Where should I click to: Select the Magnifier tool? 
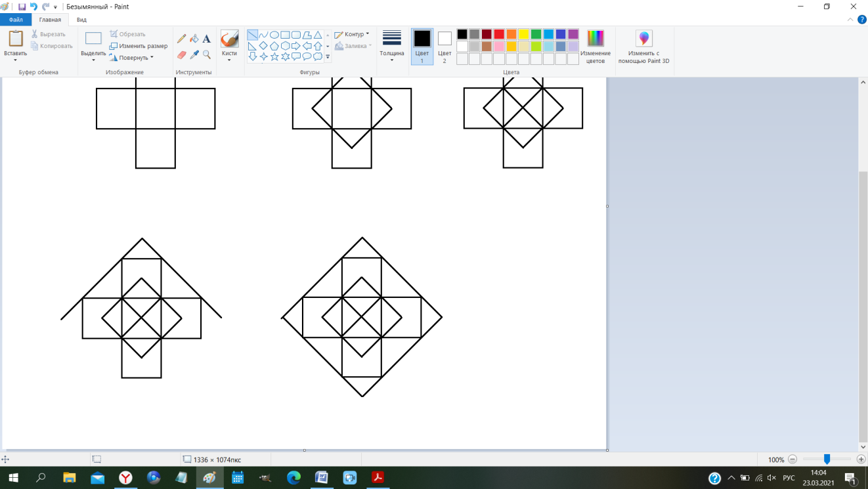[x=207, y=54]
